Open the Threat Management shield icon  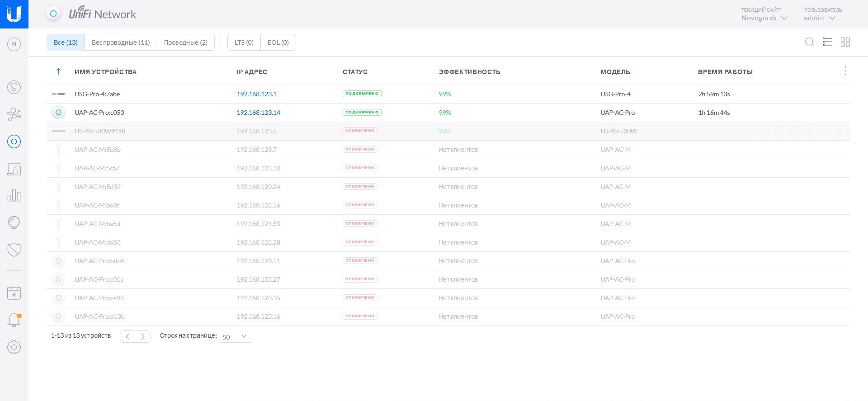14,250
